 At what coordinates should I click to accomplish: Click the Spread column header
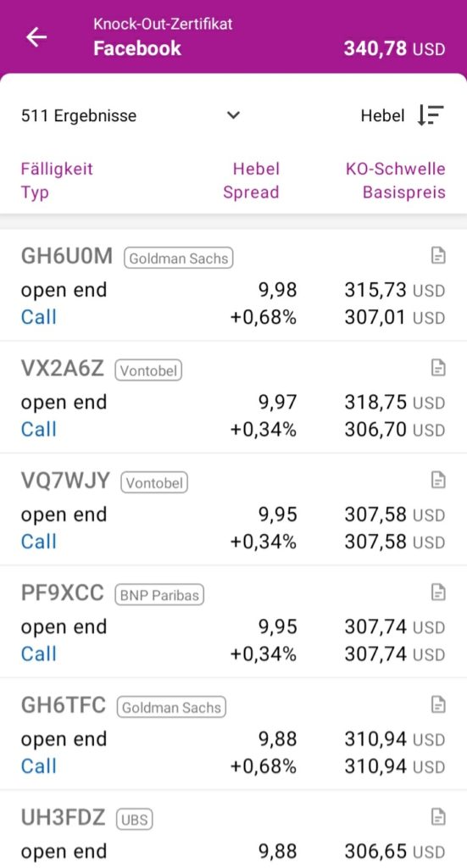coord(251,192)
